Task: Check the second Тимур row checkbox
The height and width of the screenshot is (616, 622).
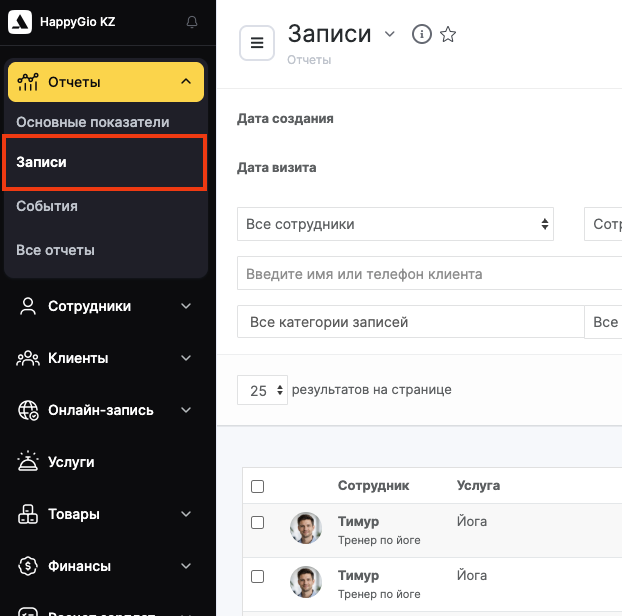Action: coord(258,576)
